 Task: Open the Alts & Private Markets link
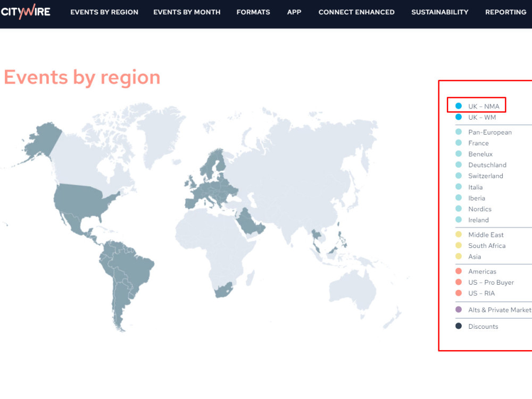click(x=500, y=310)
